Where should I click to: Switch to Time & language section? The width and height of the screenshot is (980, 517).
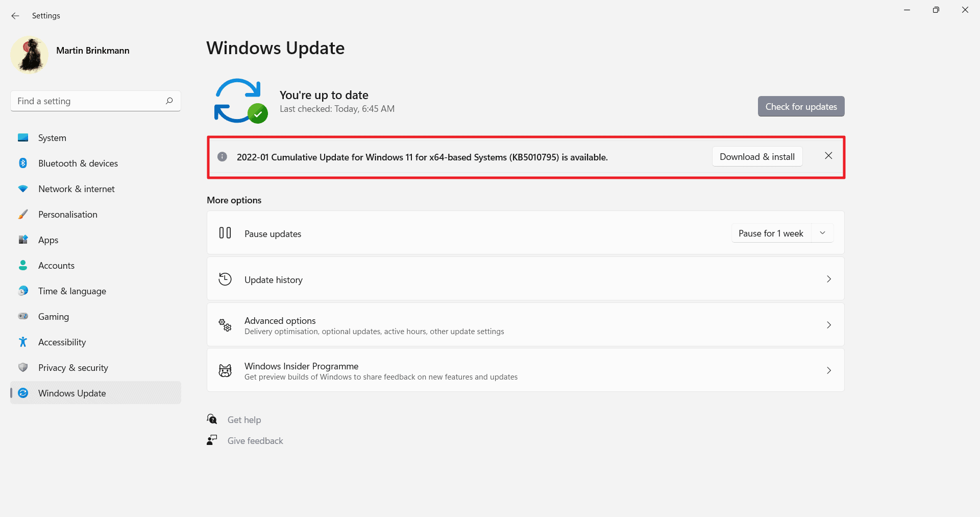tap(71, 291)
